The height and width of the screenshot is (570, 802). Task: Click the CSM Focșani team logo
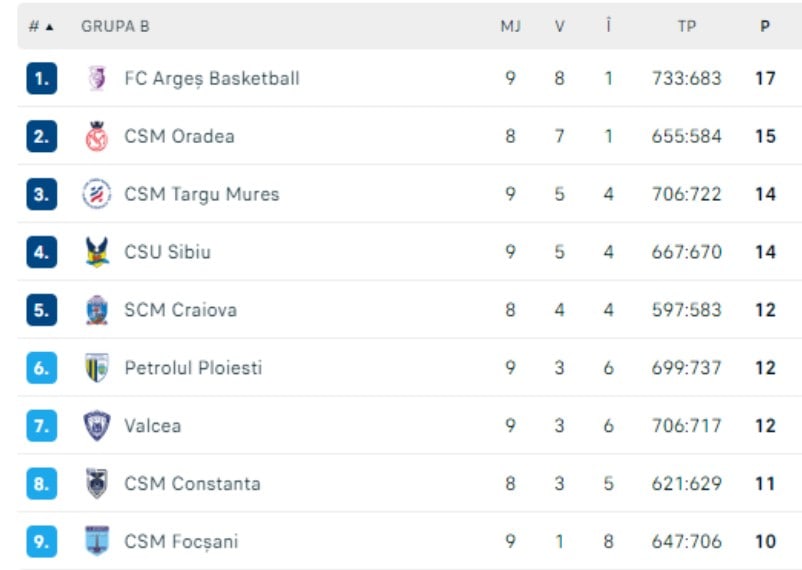[x=97, y=542]
